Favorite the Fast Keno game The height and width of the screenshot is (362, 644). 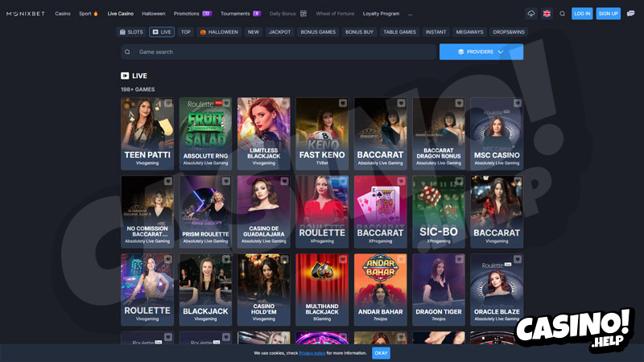(x=343, y=103)
